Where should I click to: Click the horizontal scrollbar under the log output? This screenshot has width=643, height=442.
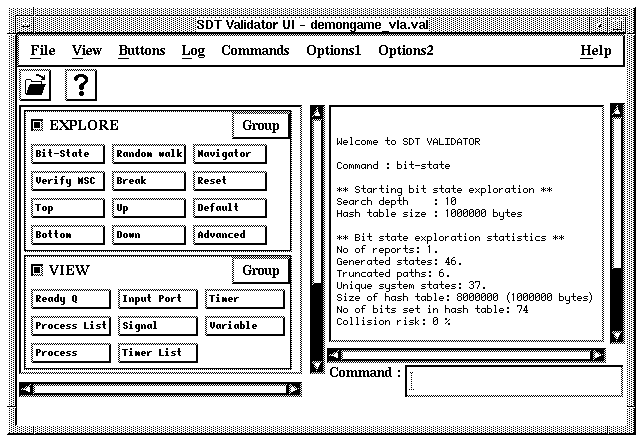click(466, 354)
